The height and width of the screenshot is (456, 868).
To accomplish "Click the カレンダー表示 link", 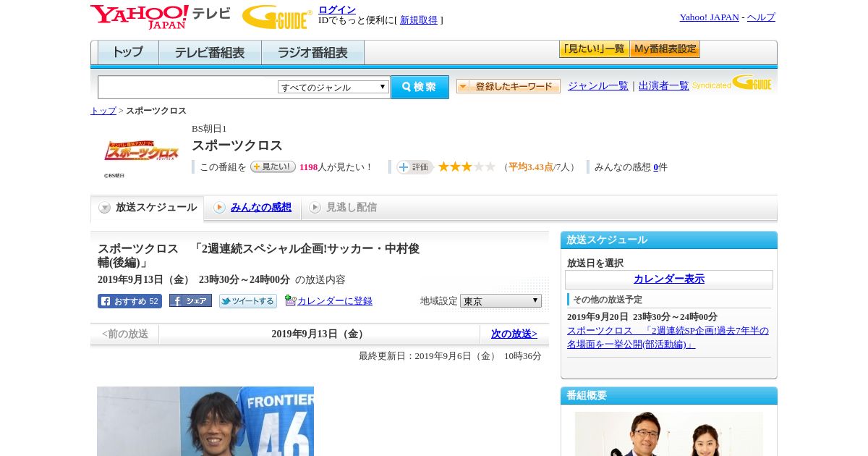I will coord(669,279).
